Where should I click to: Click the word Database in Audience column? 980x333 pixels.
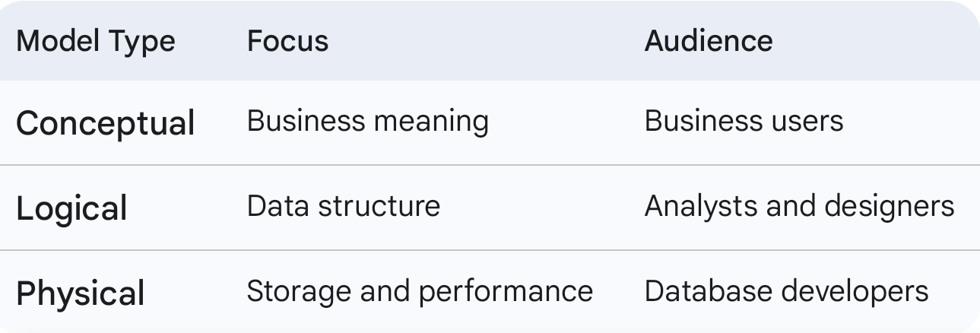click(706, 291)
